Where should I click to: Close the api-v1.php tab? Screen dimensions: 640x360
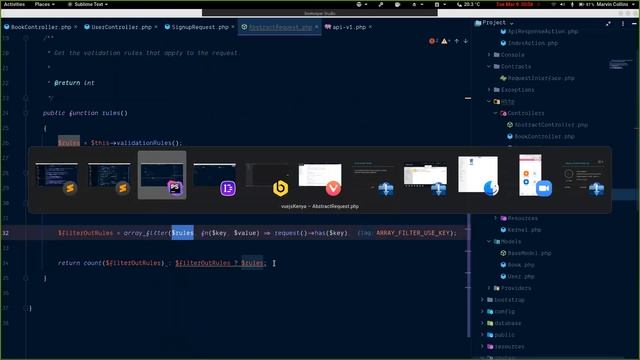pos(370,27)
